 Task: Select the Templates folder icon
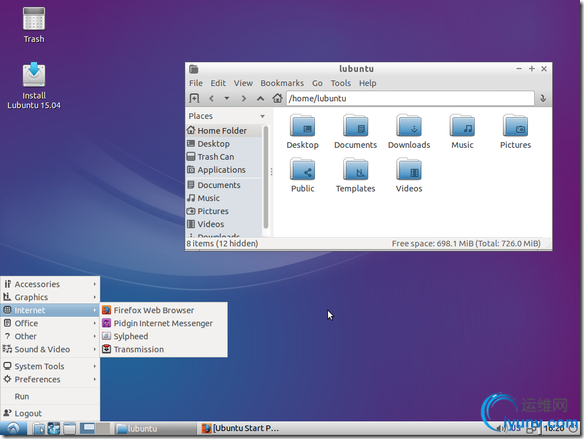point(355,175)
